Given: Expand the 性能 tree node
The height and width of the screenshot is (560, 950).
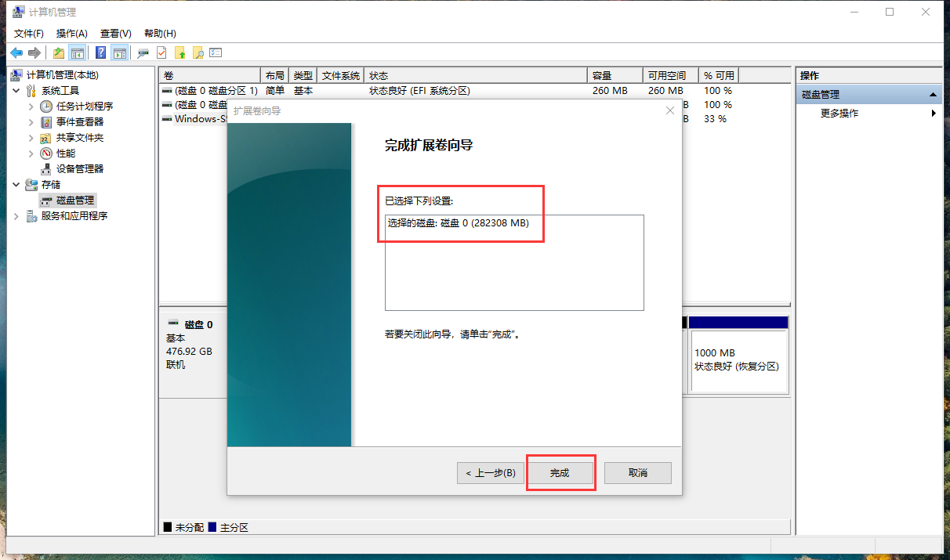Looking at the screenshot, I should (x=31, y=154).
